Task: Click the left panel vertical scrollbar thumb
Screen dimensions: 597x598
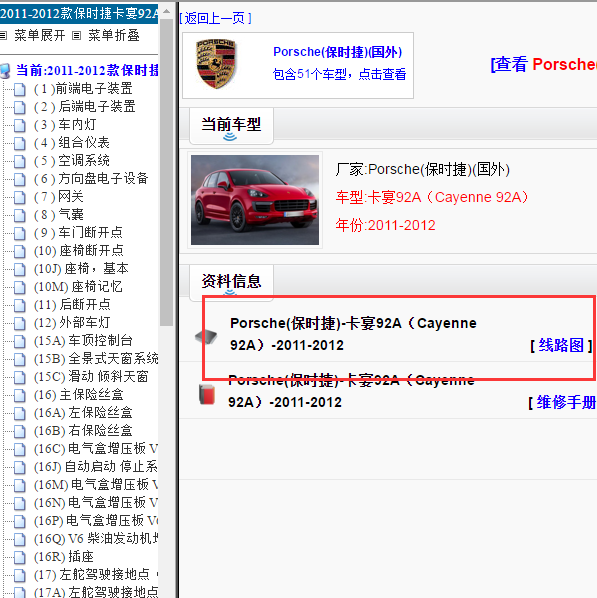Action: click(x=166, y=172)
